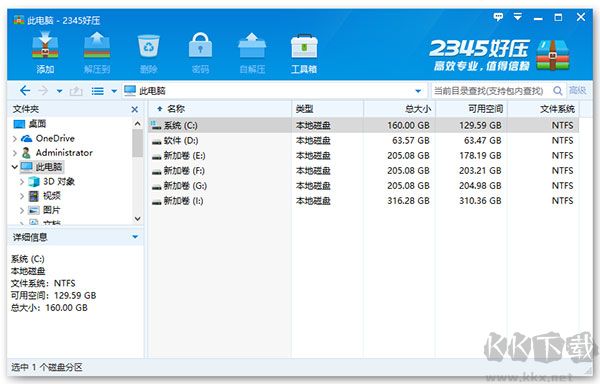Collapse the 详细信息 details panel arrow
The height and width of the screenshot is (384, 600).
(135, 237)
